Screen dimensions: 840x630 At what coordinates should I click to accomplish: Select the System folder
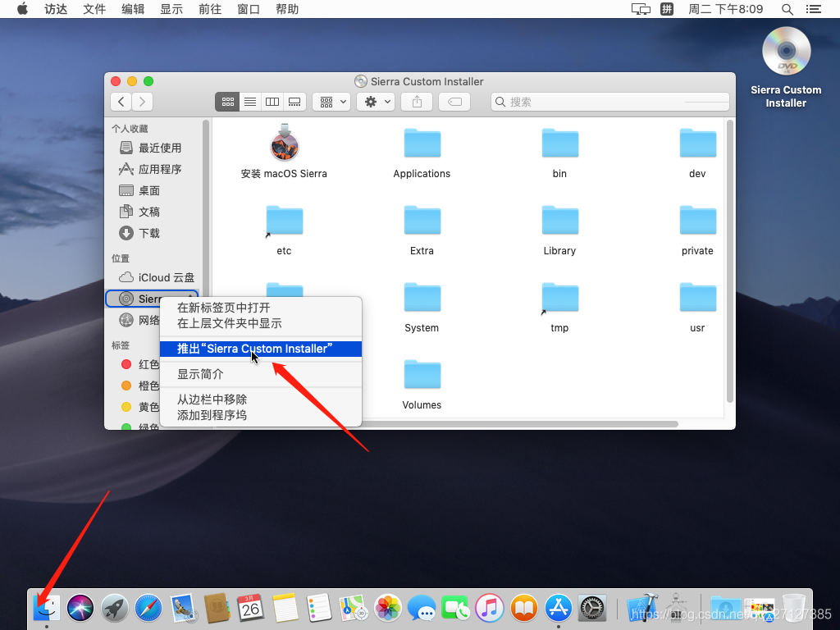[x=422, y=308]
